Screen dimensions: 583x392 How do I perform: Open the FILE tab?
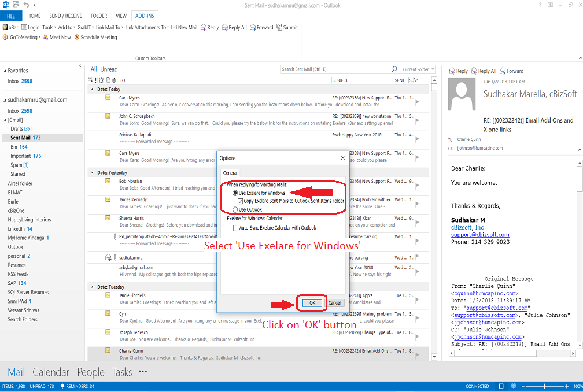(11, 16)
